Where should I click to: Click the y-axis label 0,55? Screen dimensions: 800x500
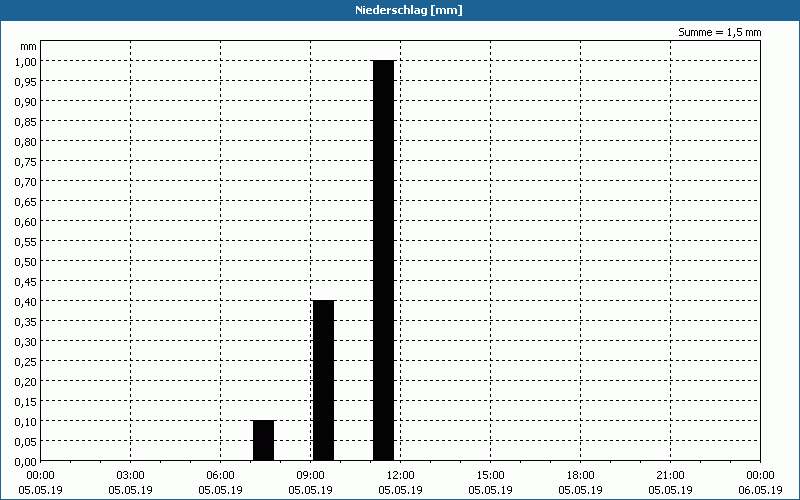click(25, 241)
